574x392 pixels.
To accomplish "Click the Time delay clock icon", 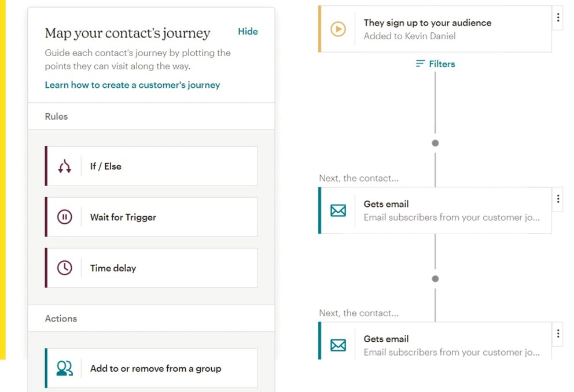I will (64, 268).
